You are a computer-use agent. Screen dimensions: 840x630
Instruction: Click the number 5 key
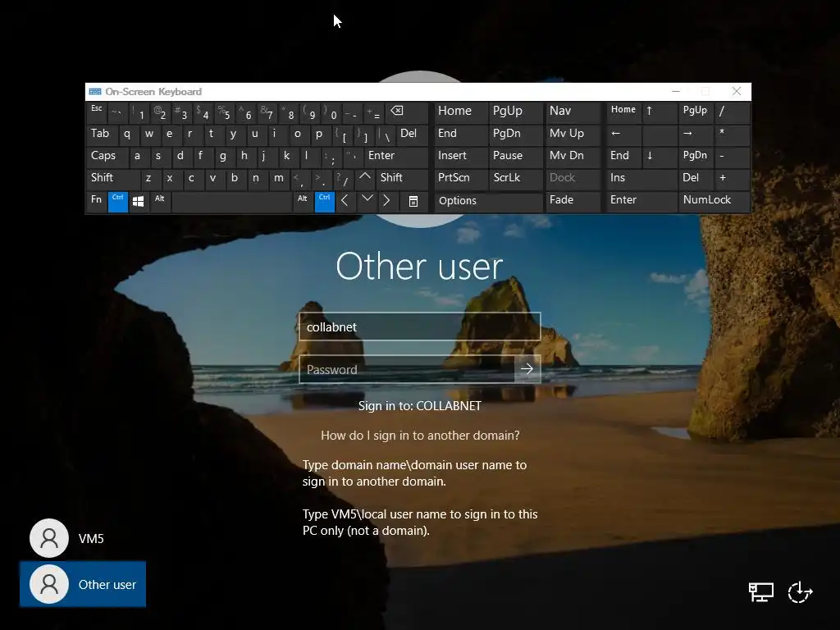[225, 112]
